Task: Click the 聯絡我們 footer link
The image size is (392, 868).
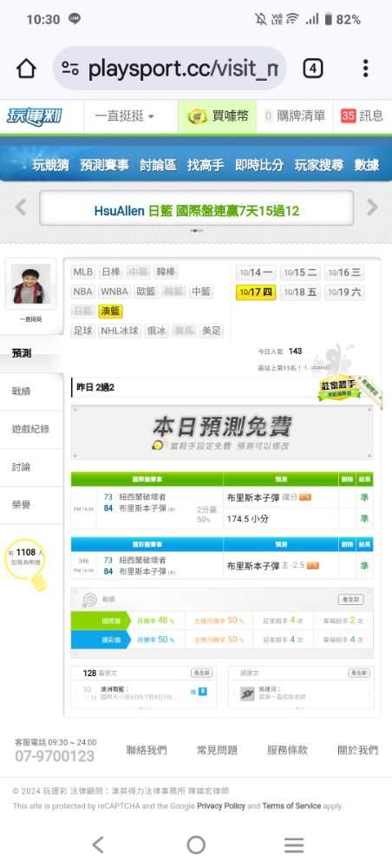Action: (x=147, y=751)
